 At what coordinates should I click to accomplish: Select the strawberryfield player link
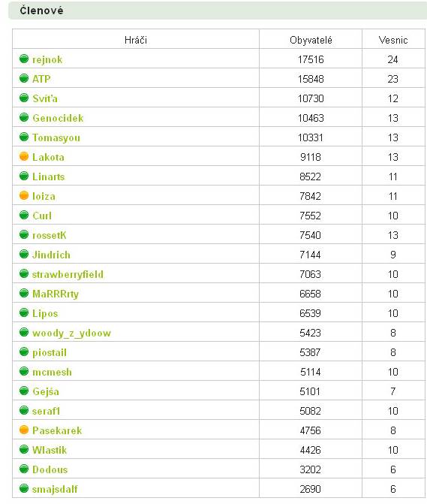[x=68, y=274]
